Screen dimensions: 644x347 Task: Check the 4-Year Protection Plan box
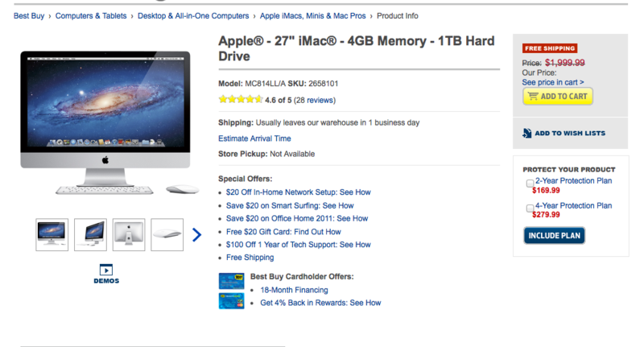click(x=530, y=209)
